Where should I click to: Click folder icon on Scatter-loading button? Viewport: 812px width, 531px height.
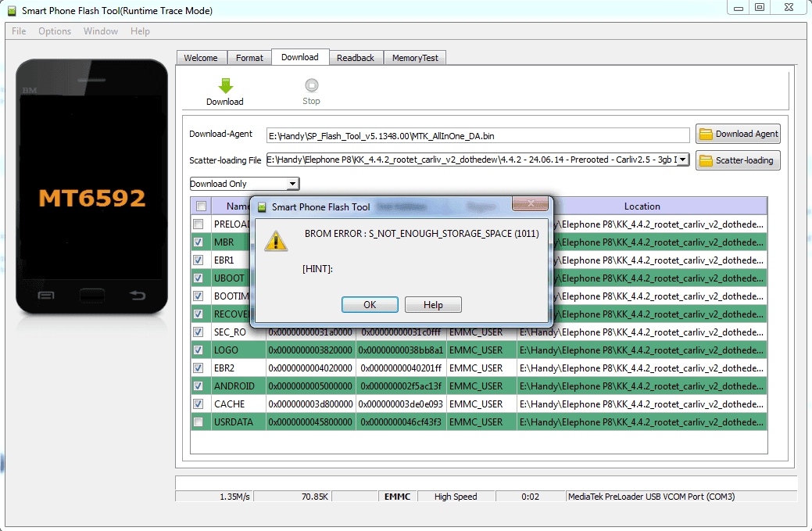705,160
